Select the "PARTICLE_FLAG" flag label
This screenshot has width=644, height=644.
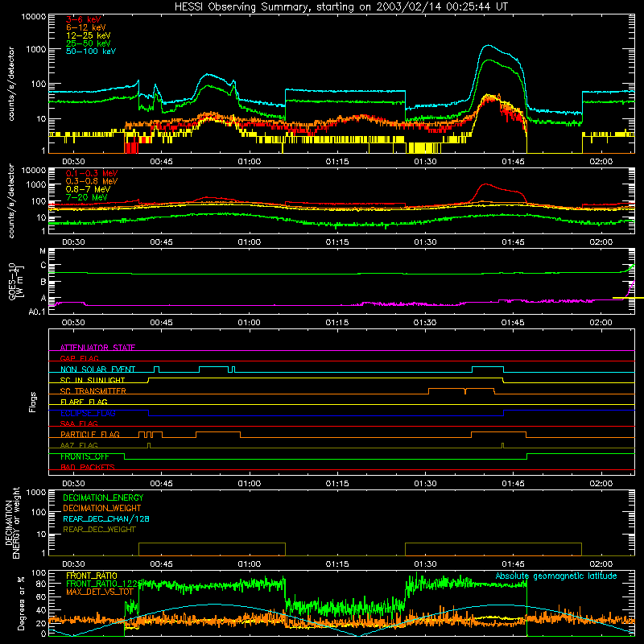tap(90, 434)
